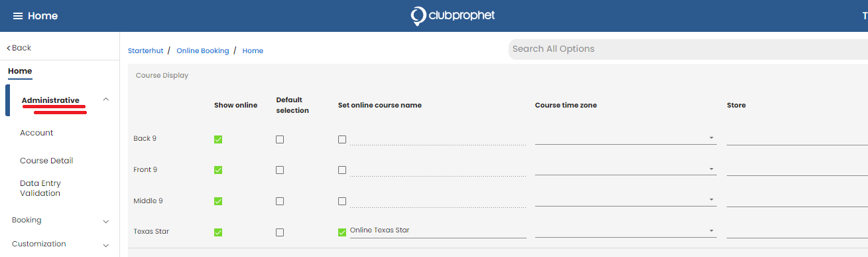
Task: Check Default selection for Texas Star
Action: point(280,232)
